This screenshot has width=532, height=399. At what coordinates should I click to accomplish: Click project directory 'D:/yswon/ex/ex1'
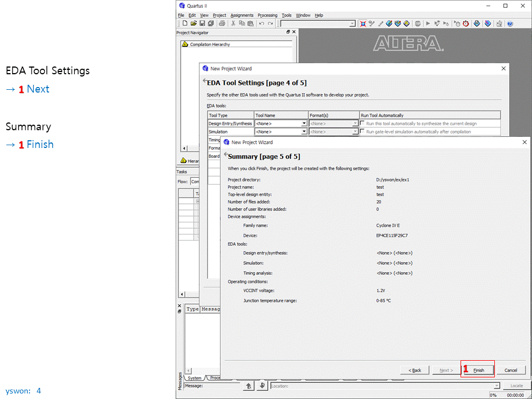pyautogui.click(x=392, y=180)
